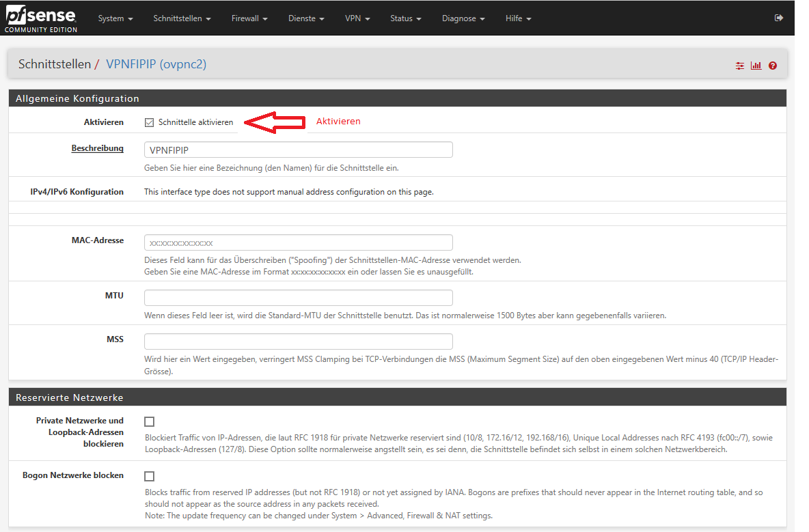Open the VPN menu
Viewport: 809px width, 532px height.
(357, 18)
